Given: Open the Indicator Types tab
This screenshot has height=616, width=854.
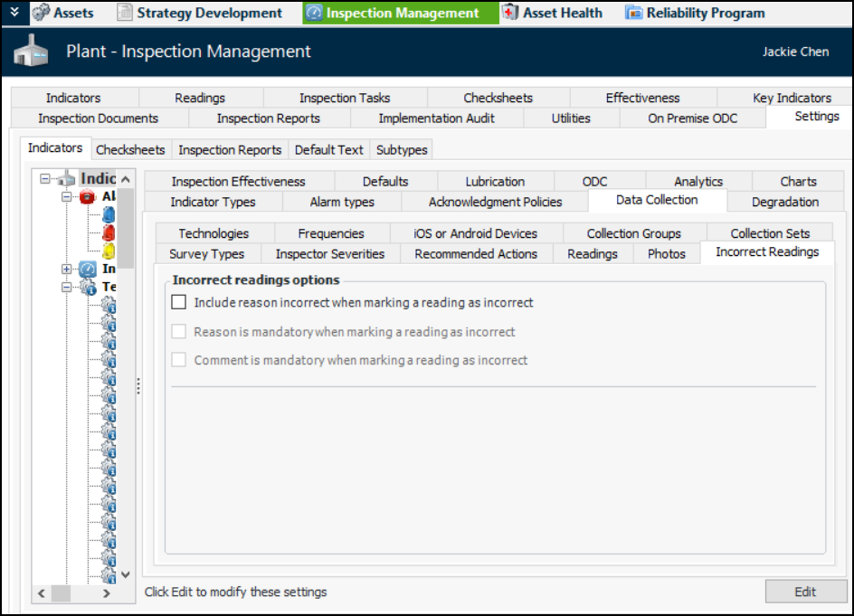Looking at the screenshot, I should coord(213,202).
